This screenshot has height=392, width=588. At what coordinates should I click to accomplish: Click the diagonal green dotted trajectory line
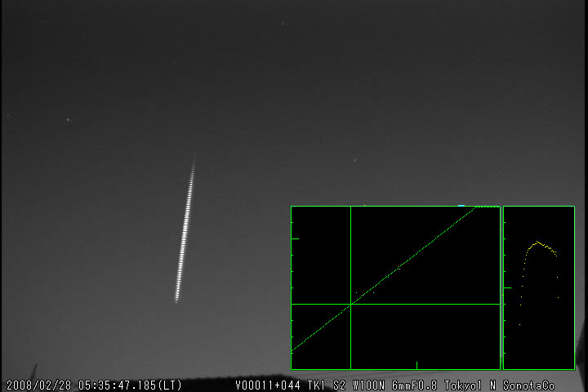(x=408, y=259)
